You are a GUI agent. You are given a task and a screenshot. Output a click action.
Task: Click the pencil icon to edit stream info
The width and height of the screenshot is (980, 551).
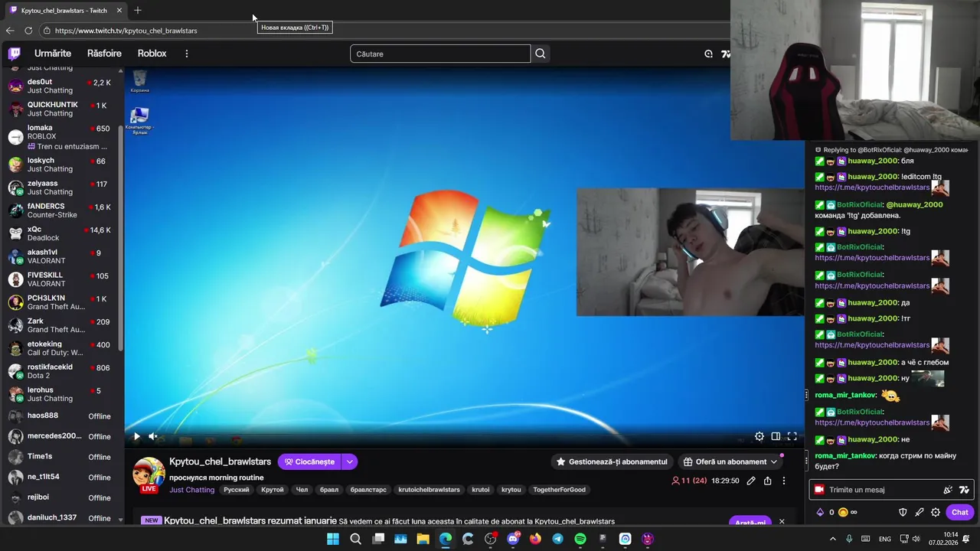tap(751, 481)
